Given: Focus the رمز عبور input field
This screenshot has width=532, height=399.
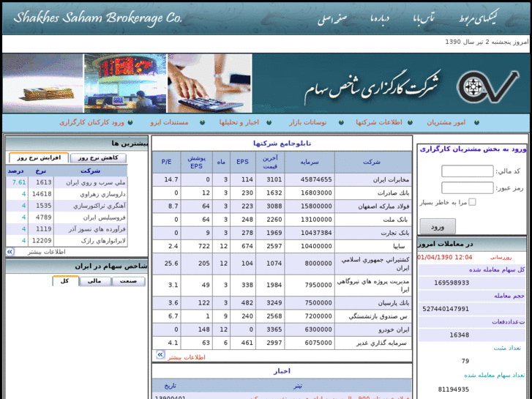Looking at the screenshot, I should pyautogui.click(x=467, y=187).
